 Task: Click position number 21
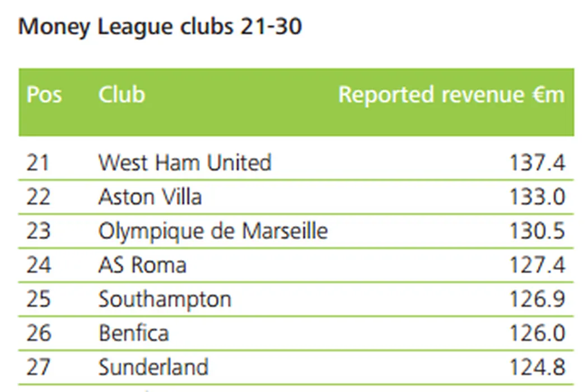click(x=38, y=163)
